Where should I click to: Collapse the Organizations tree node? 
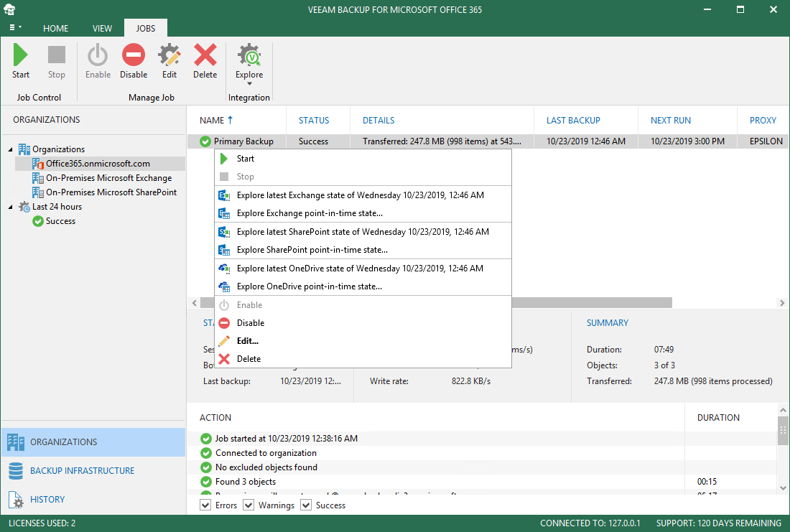tap(11, 149)
